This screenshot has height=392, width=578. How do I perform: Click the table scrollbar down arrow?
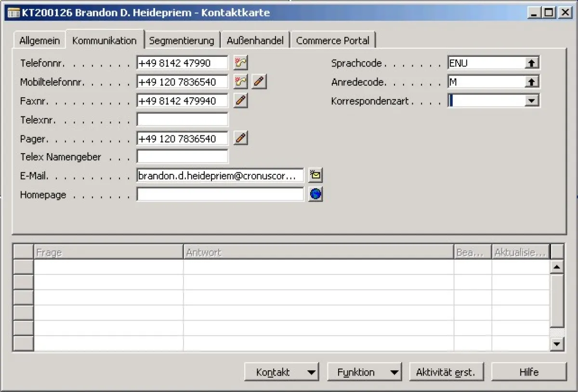coord(556,344)
